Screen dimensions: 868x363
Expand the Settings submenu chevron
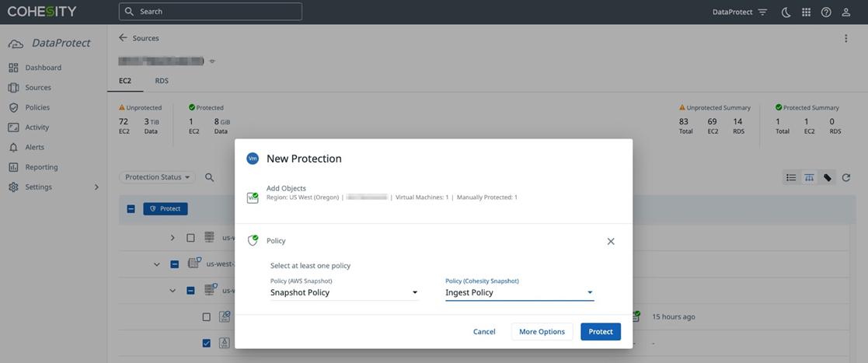coord(96,187)
